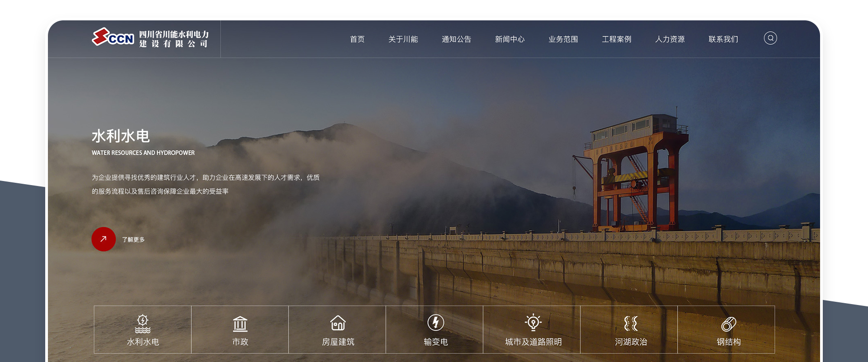Click the red CCN company logo
Image resolution: width=868 pixels, height=362 pixels.
pyautogui.click(x=113, y=38)
